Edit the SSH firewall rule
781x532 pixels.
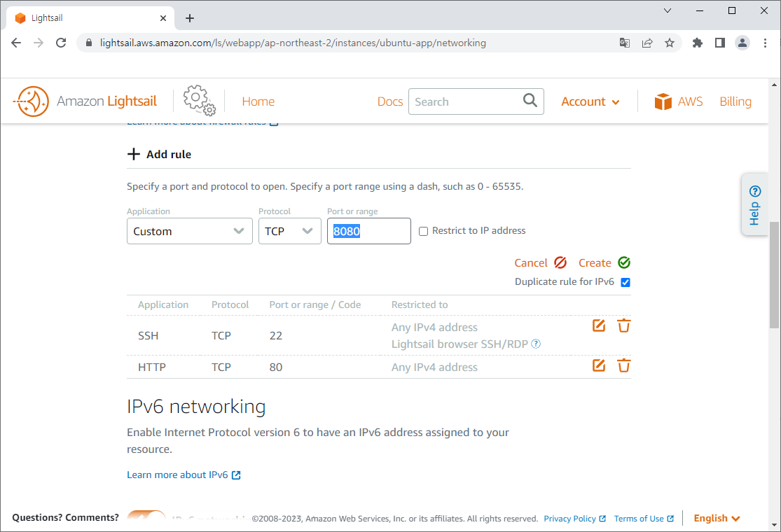pyautogui.click(x=598, y=325)
